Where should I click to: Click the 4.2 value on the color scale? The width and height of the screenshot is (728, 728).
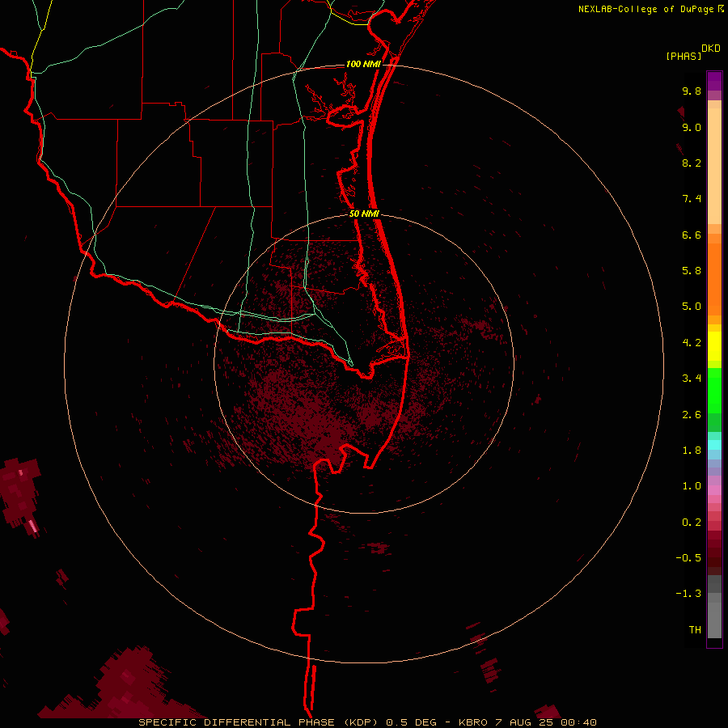[692, 343]
